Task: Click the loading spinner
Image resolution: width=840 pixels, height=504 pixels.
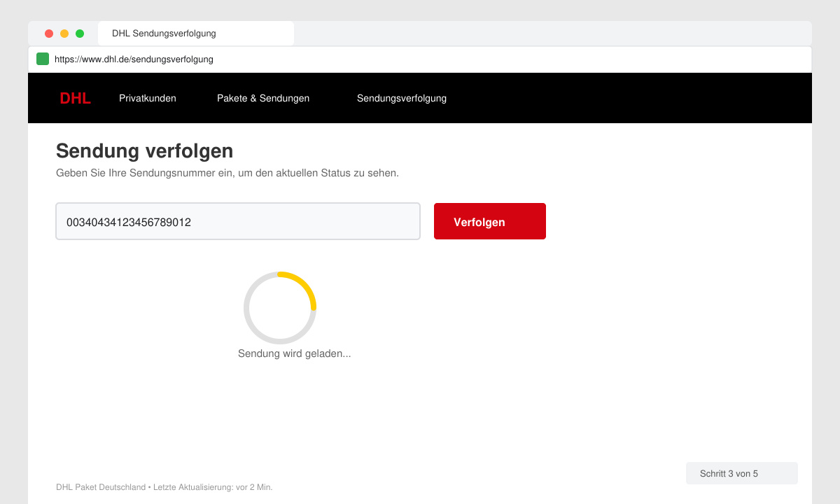Action: [280, 308]
